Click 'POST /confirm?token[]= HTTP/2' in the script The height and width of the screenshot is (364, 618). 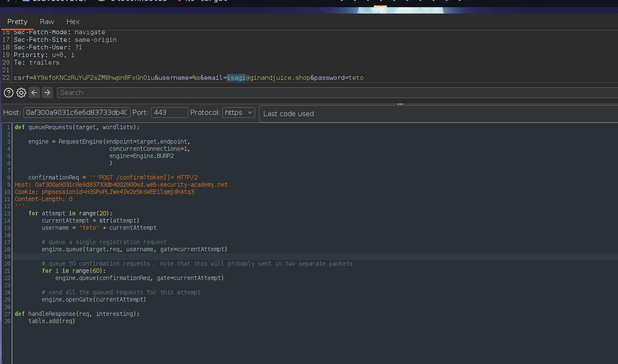[148, 177]
